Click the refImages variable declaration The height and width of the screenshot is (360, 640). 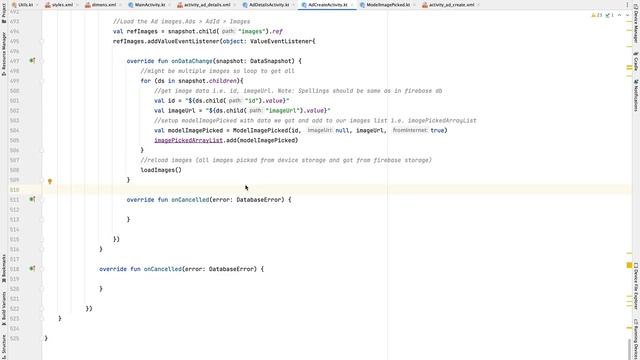(142, 31)
